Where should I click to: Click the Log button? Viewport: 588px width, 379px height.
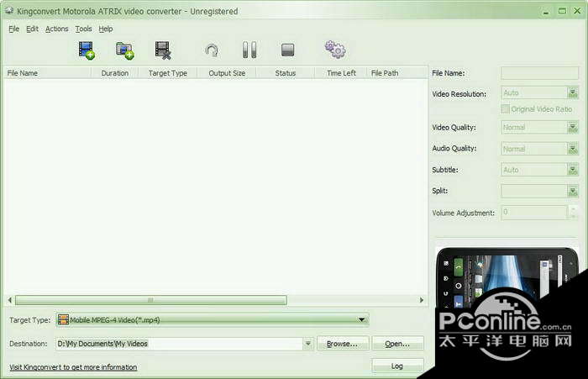pos(397,366)
